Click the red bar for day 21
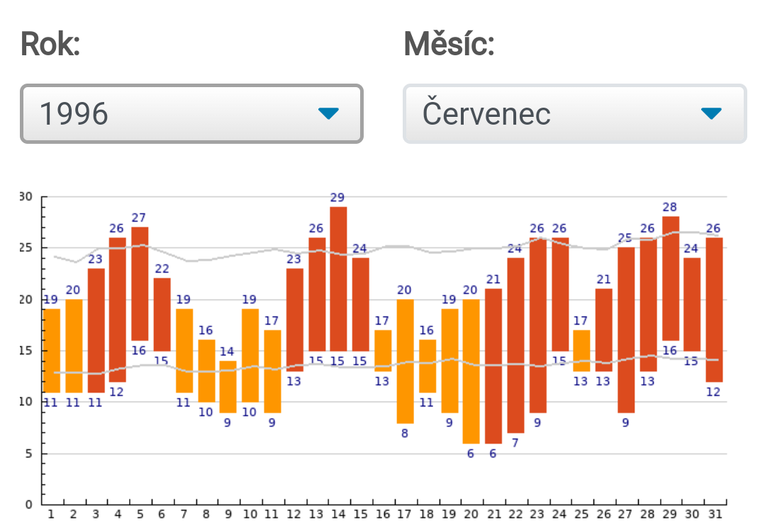Image resolution: width=765 pixels, height=532 pixels. pos(493,366)
